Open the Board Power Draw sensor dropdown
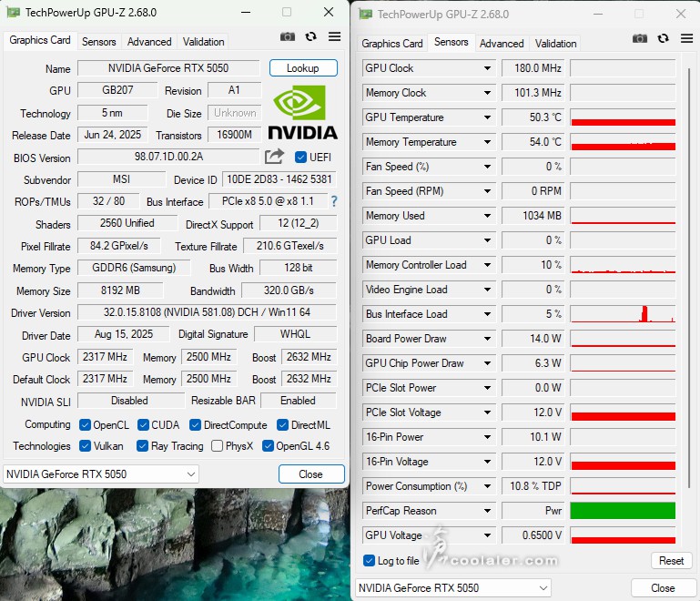Screen dimensions: 700x601 click(x=487, y=339)
